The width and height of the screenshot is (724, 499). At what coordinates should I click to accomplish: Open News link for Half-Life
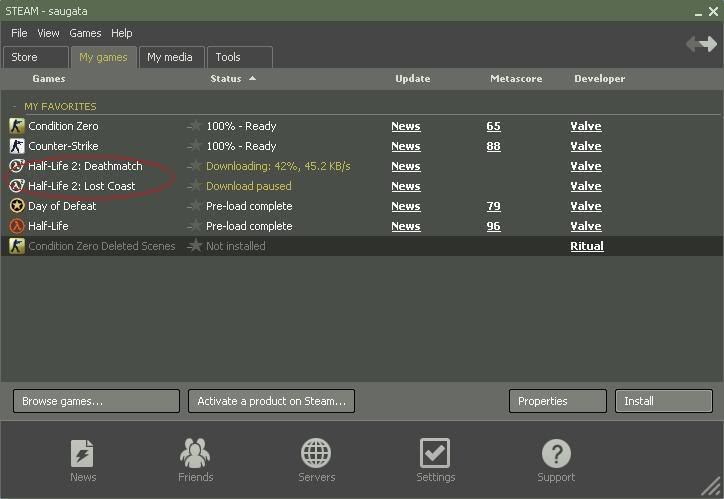[406, 226]
